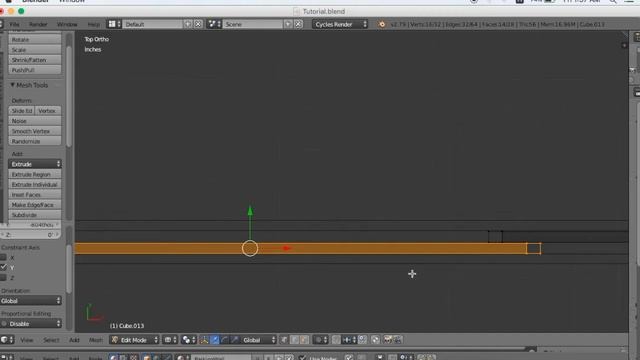Select the scale manipulator icon
Image resolution: width=640 pixels, height=360 pixels.
point(235,340)
